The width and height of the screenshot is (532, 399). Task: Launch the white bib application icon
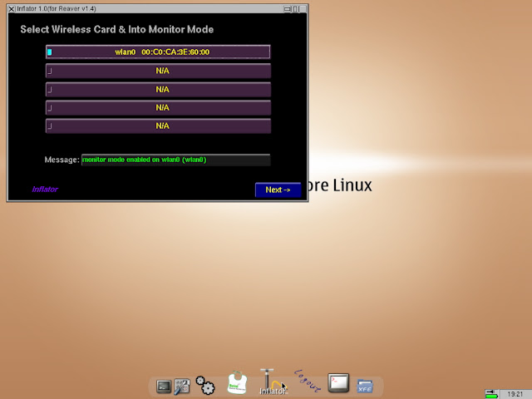point(237,382)
